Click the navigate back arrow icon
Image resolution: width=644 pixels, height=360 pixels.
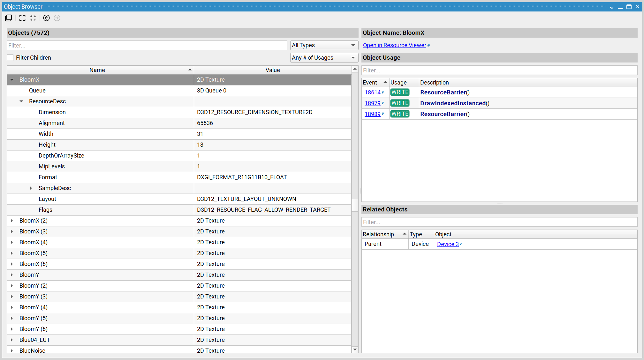pyautogui.click(x=46, y=18)
